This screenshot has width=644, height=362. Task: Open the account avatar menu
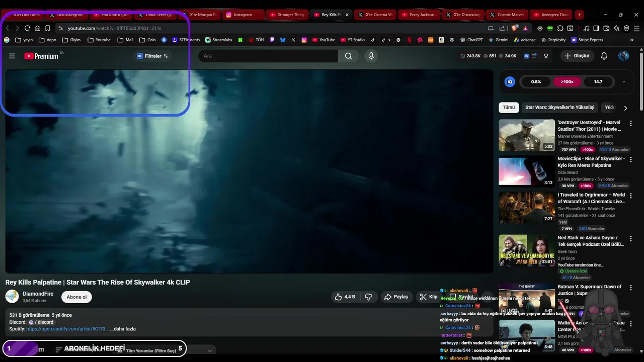[623, 56]
